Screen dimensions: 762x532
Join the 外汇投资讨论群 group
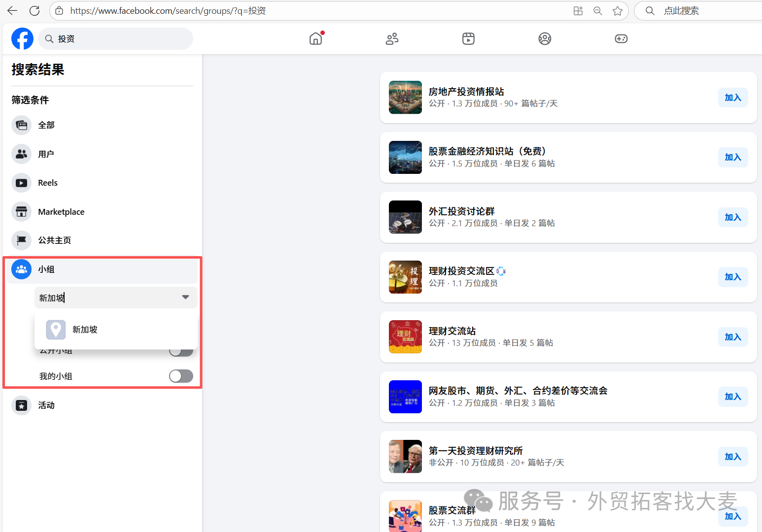point(733,217)
